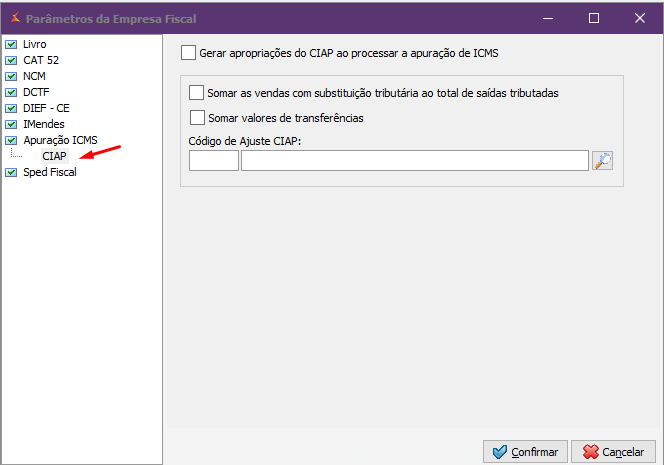
Task: Enable CIAP appropriations on ICMS processing
Action: coord(188,53)
